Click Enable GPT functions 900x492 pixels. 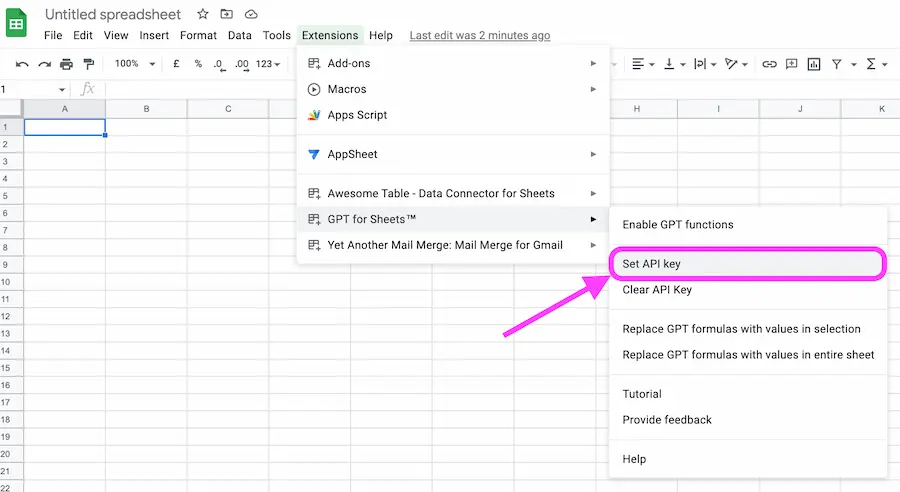click(678, 224)
